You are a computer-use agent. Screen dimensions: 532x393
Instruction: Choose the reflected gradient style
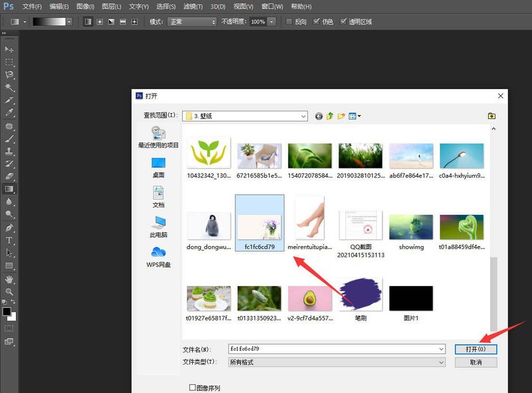click(123, 22)
